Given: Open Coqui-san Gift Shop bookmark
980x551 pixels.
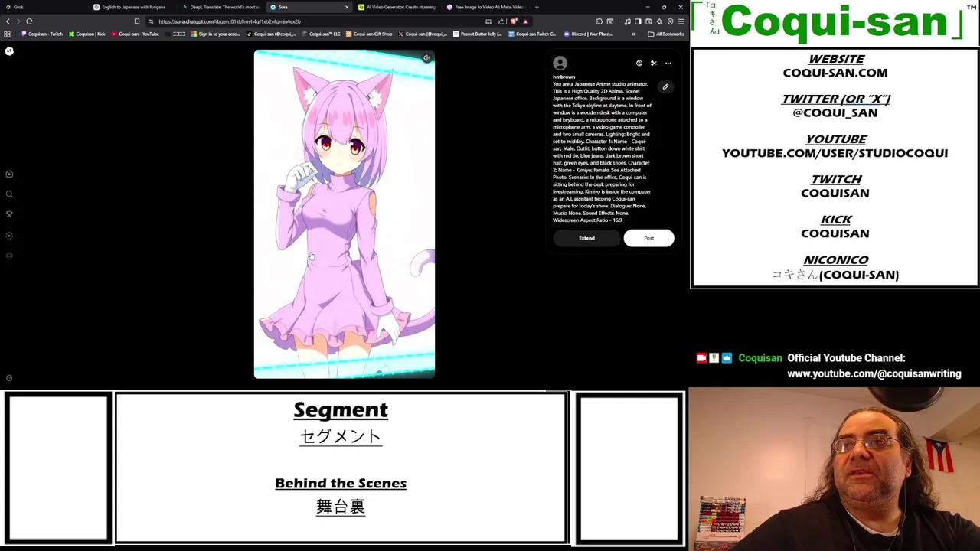Looking at the screenshot, I should tap(370, 34).
